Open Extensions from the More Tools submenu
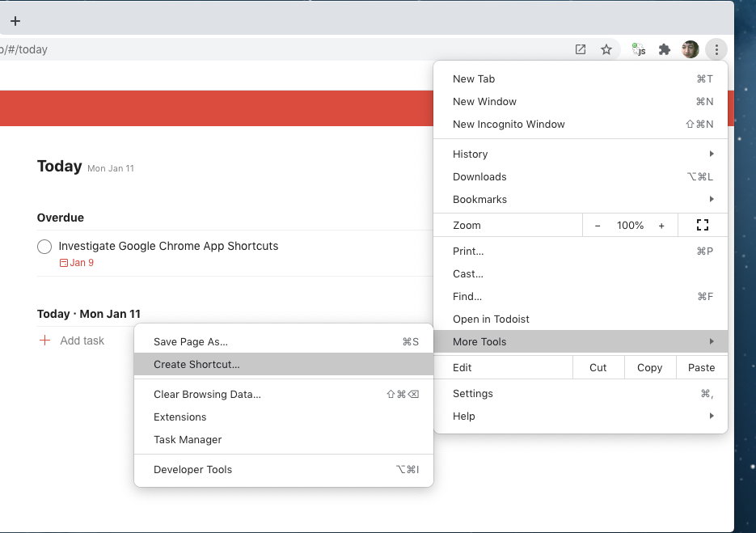 pyautogui.click(x=284, y=417)
